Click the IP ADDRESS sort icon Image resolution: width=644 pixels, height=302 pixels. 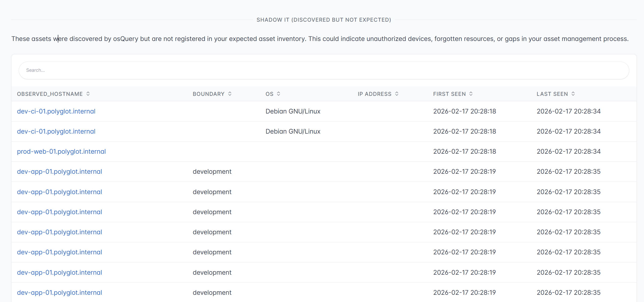[397, 94]
